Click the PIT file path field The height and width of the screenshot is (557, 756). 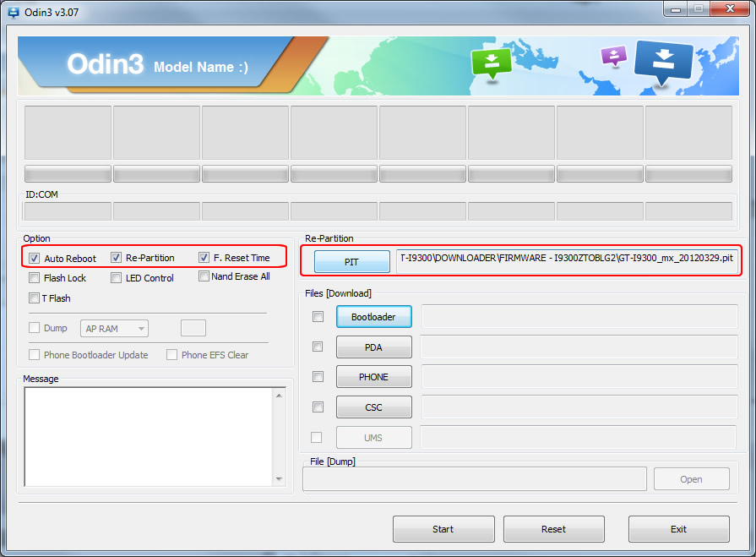(567, 261)
